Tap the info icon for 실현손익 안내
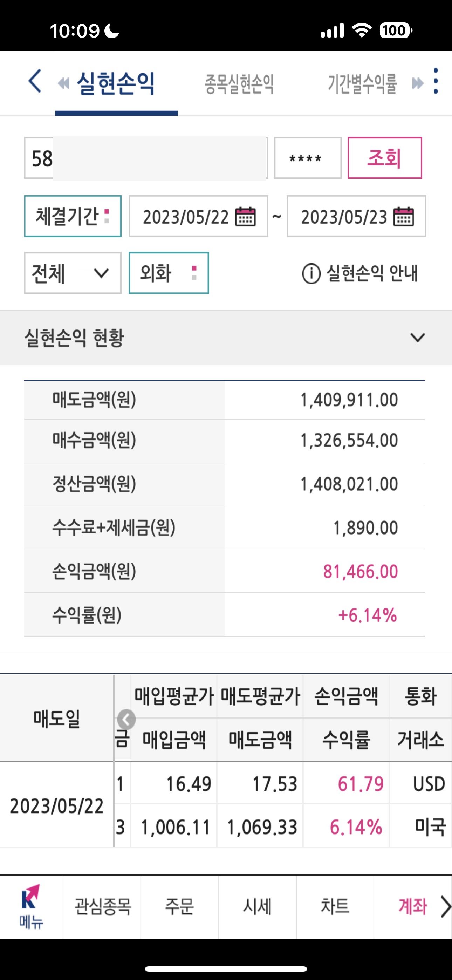Image resolution: width=452 pixels, height=980 pixels. (x=311, y=273)
